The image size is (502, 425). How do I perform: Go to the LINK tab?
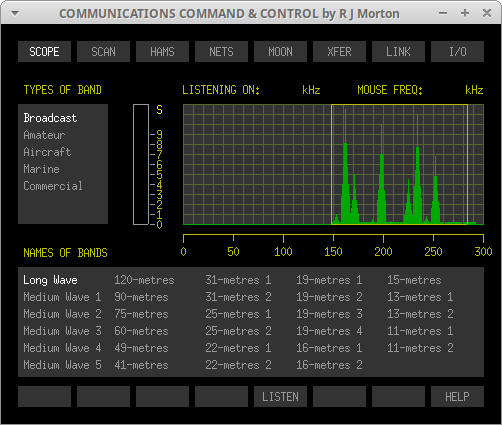(x=398, y=52)
